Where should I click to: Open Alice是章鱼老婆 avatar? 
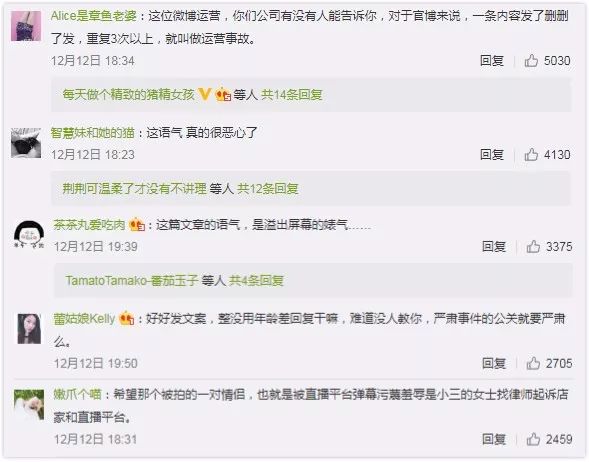coord(26,26)
